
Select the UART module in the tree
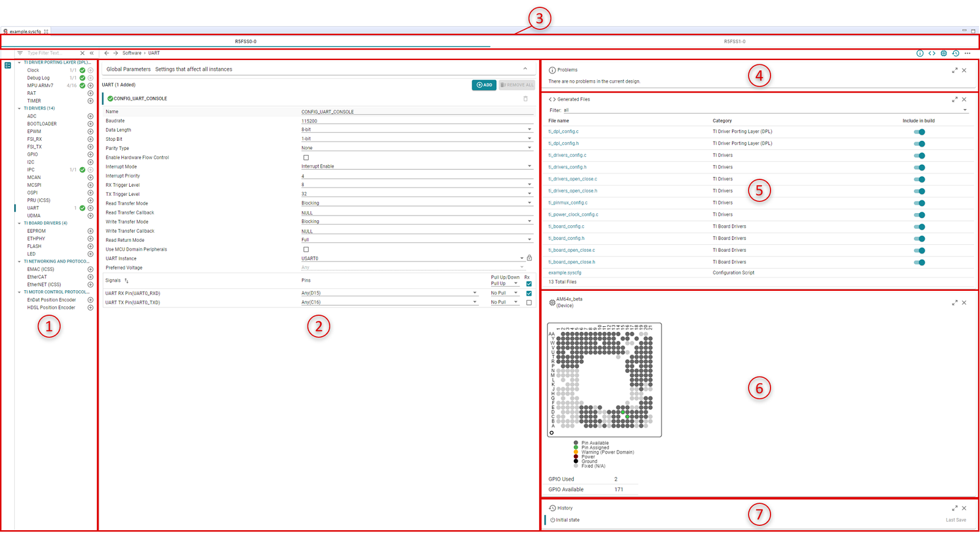pyautogui.click(x=33, y=208)
